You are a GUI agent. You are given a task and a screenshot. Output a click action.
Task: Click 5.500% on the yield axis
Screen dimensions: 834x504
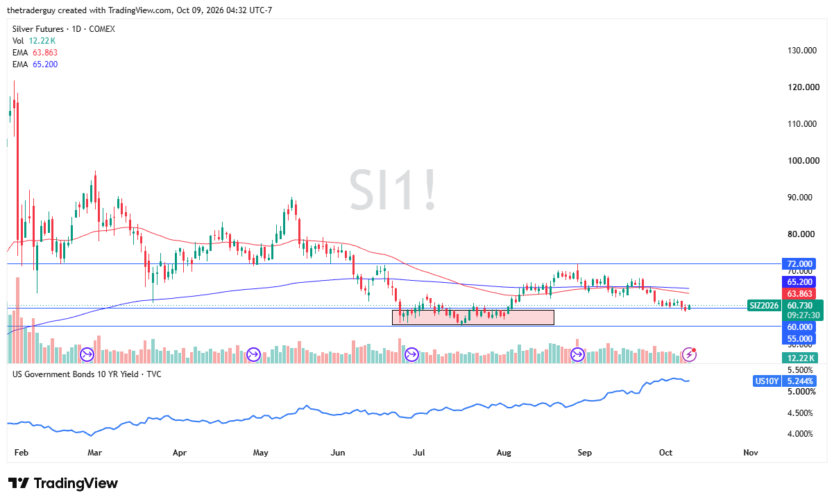point(800,370)
